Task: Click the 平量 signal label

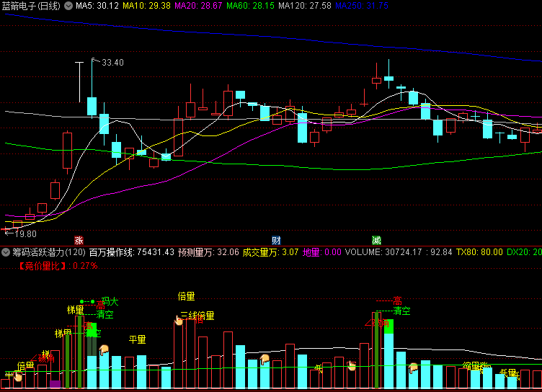Action: tap(137, 339)
